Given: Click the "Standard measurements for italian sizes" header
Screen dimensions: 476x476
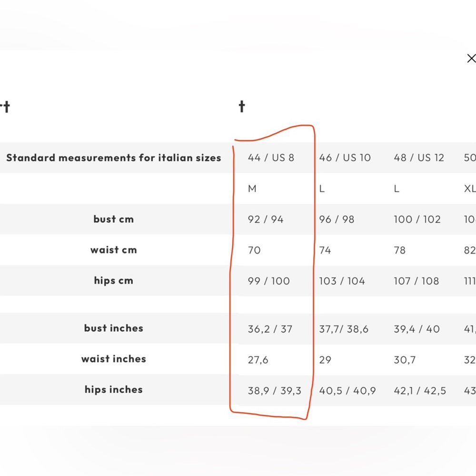Looking at the screenshot, I should pos(114,158).
